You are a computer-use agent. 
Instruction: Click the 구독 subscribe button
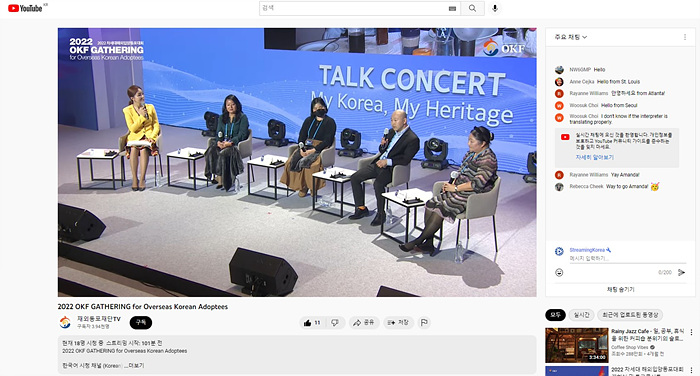[141, 322]
